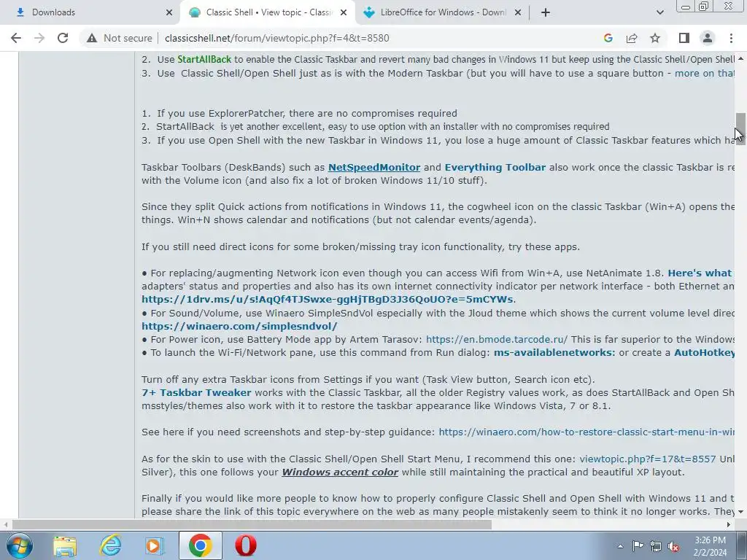Click the horizontal scrollbar thumb
Viewport: 747px width, 560px height.
point(252,524)
